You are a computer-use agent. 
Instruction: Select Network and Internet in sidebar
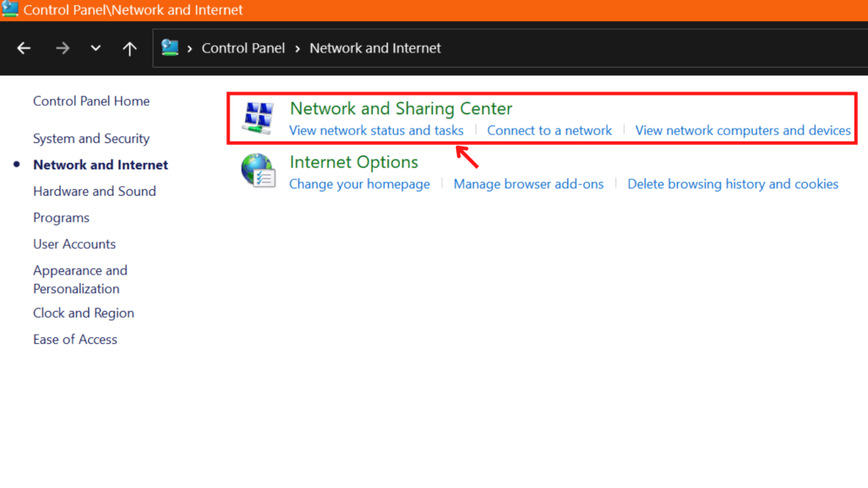101,165
